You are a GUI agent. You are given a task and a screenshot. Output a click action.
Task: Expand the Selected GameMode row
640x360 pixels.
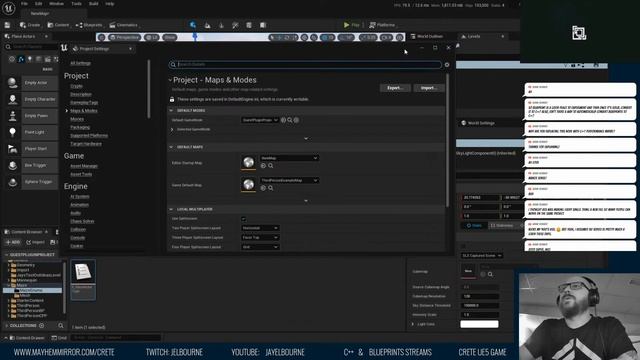172,129
